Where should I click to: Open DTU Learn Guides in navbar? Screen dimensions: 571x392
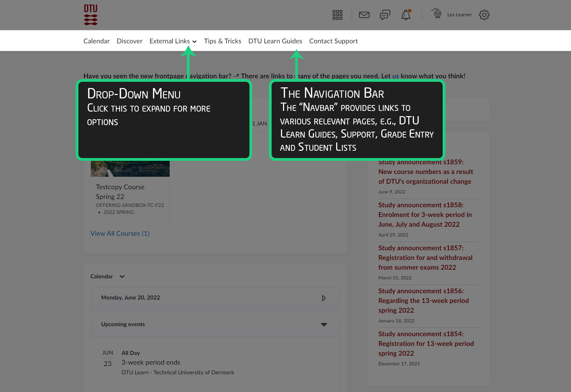click(275, 41)
